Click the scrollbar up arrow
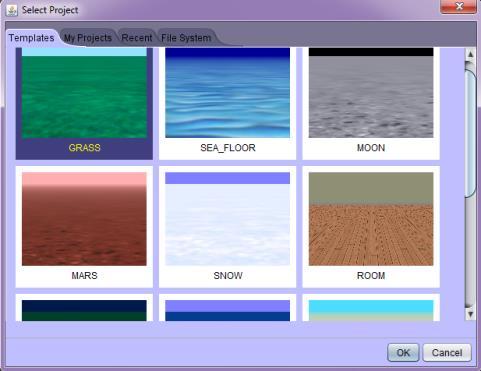This screenshot has width=481, height=371. click(470, 54)
